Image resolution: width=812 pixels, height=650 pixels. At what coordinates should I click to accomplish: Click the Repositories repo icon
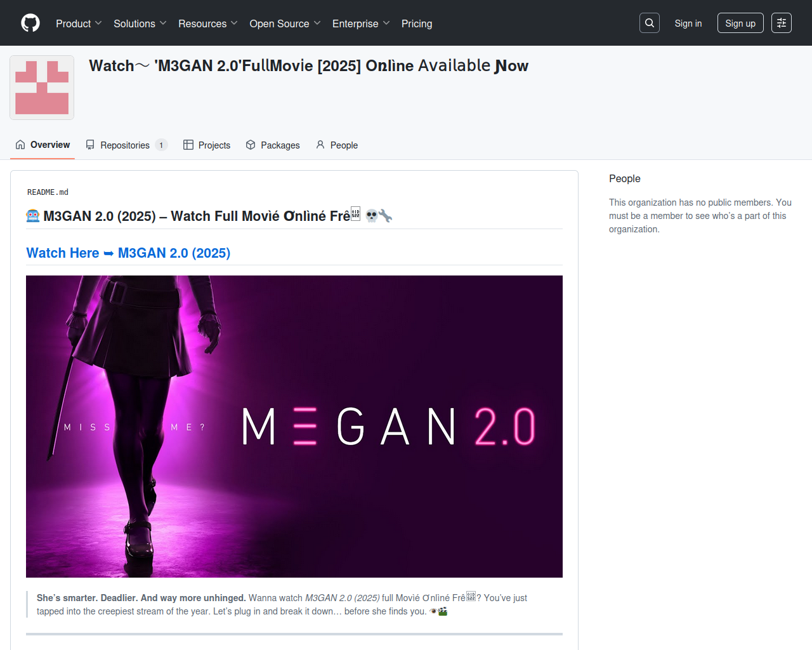point(90,145)
